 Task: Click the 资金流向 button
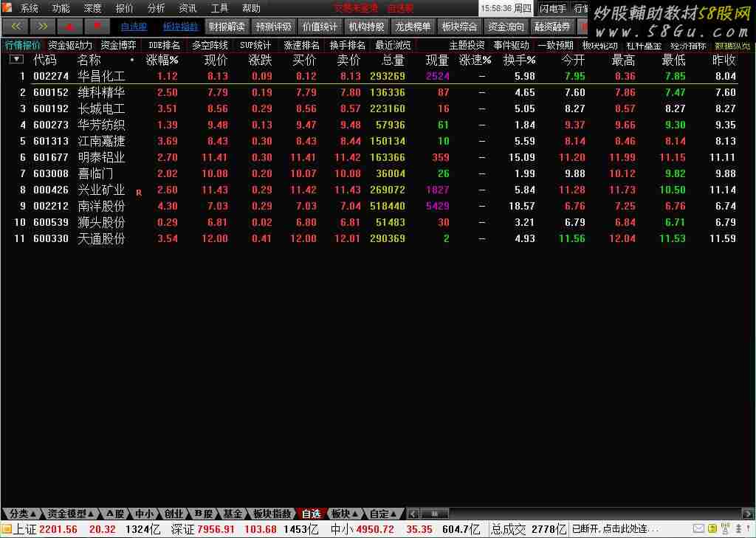pos(506,27)
